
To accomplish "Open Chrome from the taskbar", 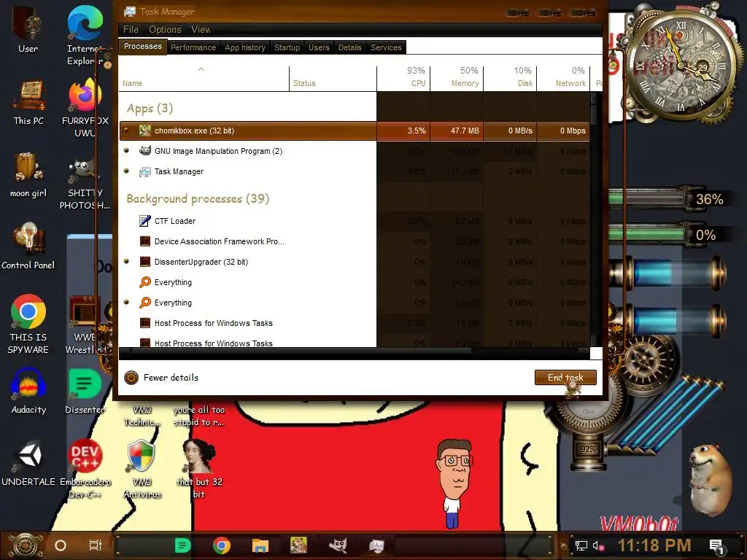I will click(222, 545).
